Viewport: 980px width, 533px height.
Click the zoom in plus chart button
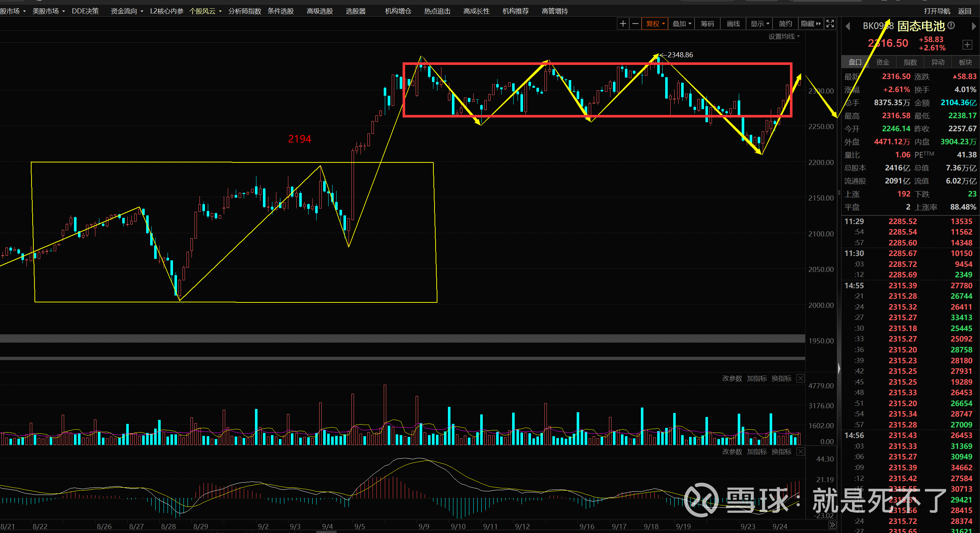[x=622, y=24]
